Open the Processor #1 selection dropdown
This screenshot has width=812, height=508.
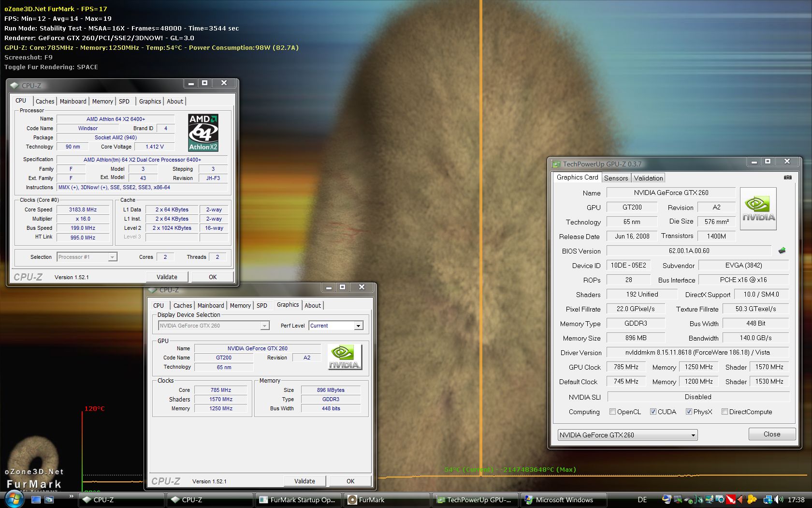87,257
